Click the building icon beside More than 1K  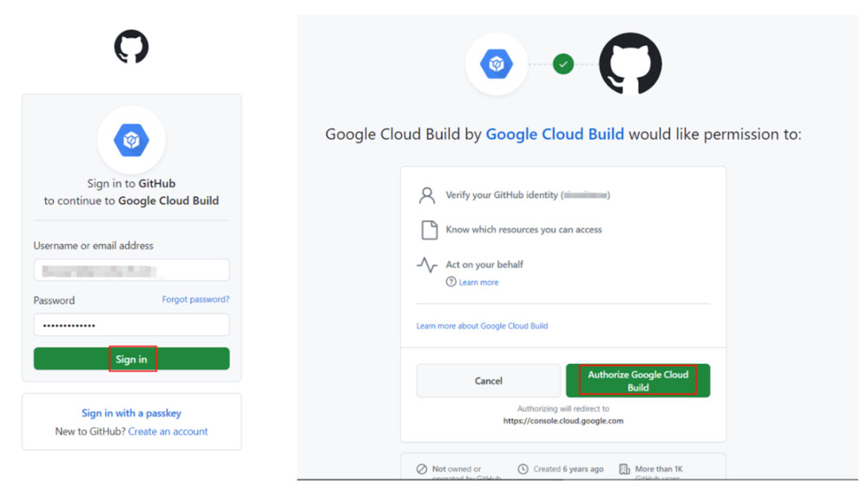coord(624,469)
